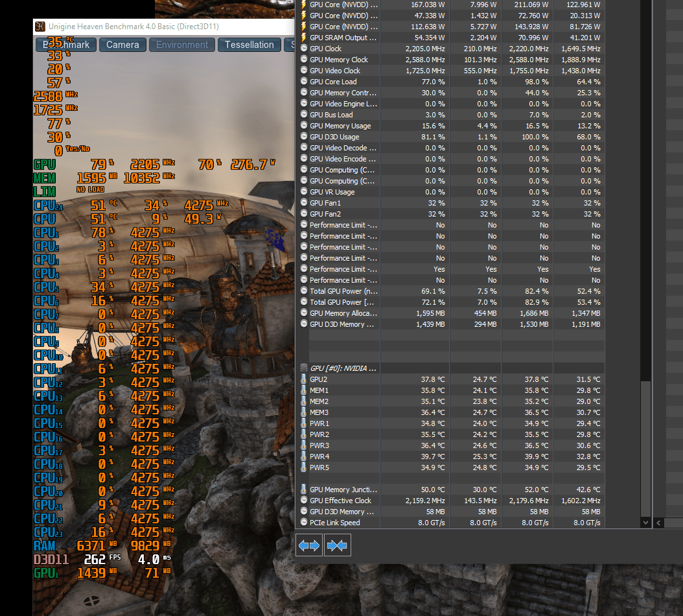The width and height of the screenshot is (683, 616).
Task: Select the Total GPU Power [... row label
Action: 341,302
